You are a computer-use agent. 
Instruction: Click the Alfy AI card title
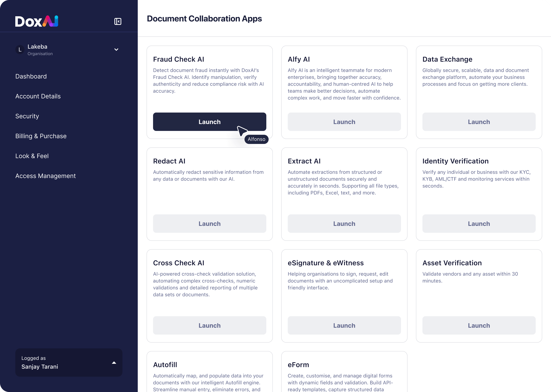(299, 59)
